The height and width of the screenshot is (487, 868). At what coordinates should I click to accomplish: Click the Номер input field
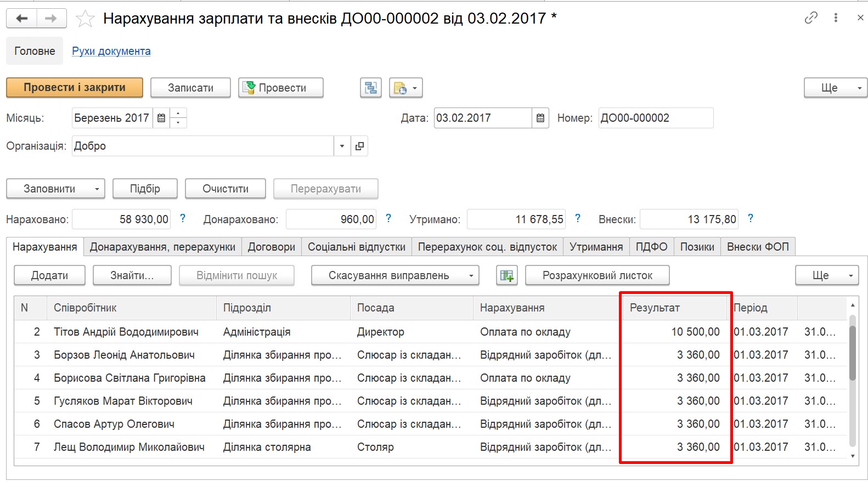click(x=656, y=118)
